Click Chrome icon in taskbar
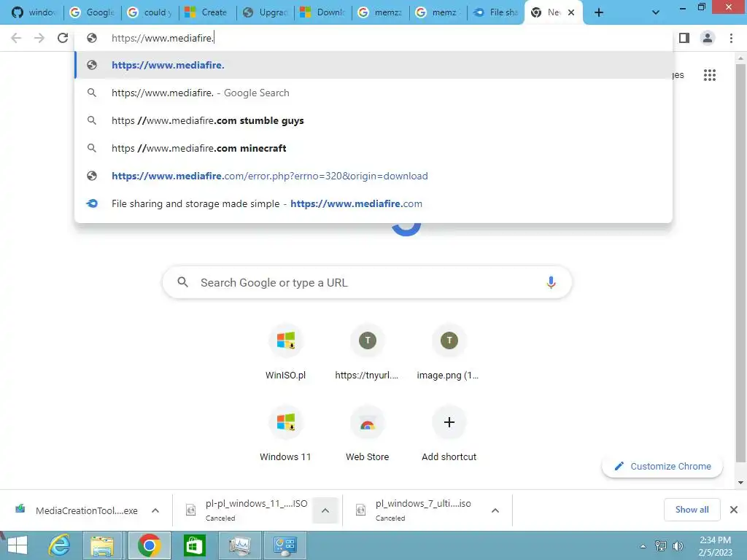747x560 pixels. click(x=149, y=545)
